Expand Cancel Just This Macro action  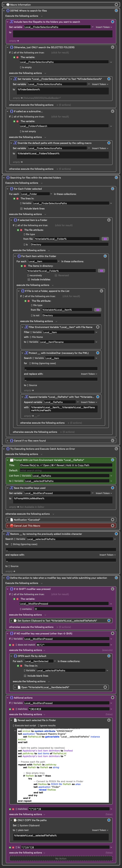(7, 525)
